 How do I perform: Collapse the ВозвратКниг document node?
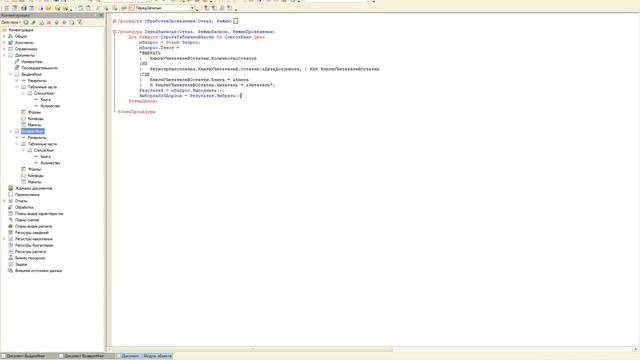(x=11, y=131)
